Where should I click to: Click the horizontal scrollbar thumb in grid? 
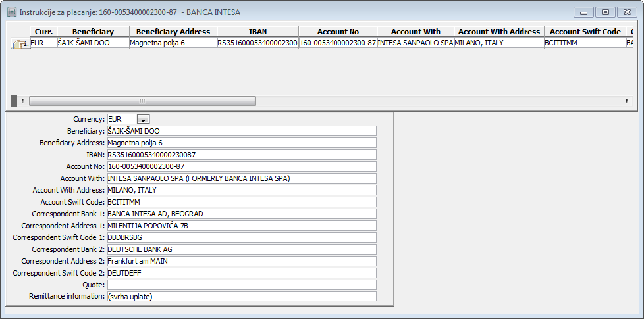(142, 101)
